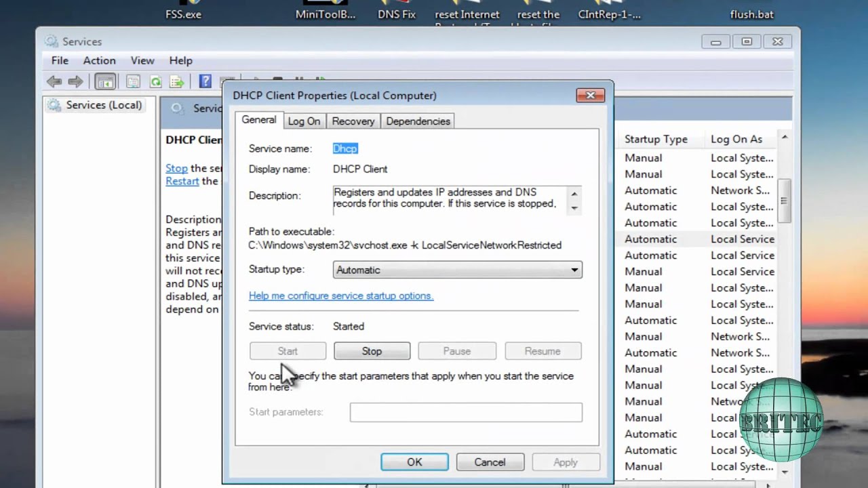Open the Startup type dropdown

point(458,270)
